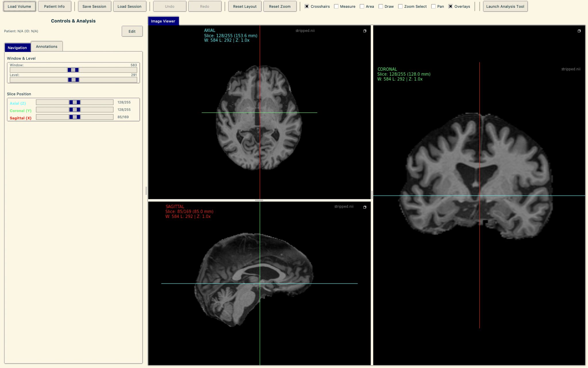This screenshot has width=588, height=368.
Task: Enable Zoom Select mode
Action: pyautogui.click(x=400, y=6)
